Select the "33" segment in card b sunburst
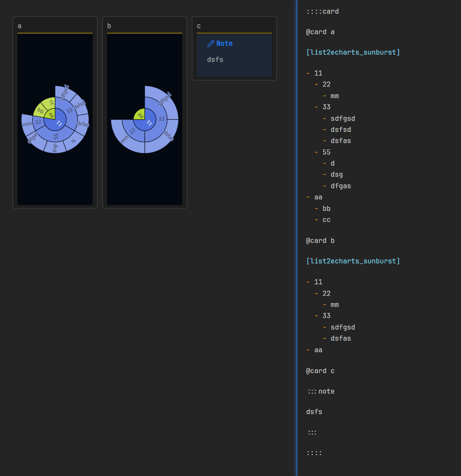The image size is (461, 476). click(x=161, y=119)
